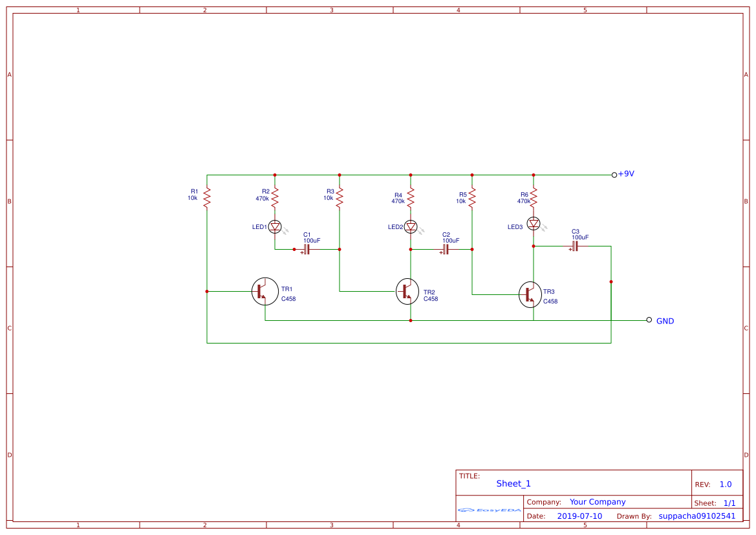Click the EasyEDA logo in title block
This screenshot has height=535, width=756.
pos(490,510)
